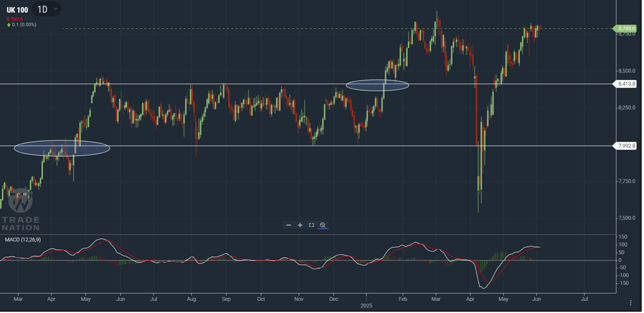Click the 8,500.0 price axis label
Viewport: 644px width, 313px height.
pyautogui.click(x=627, y=71)
